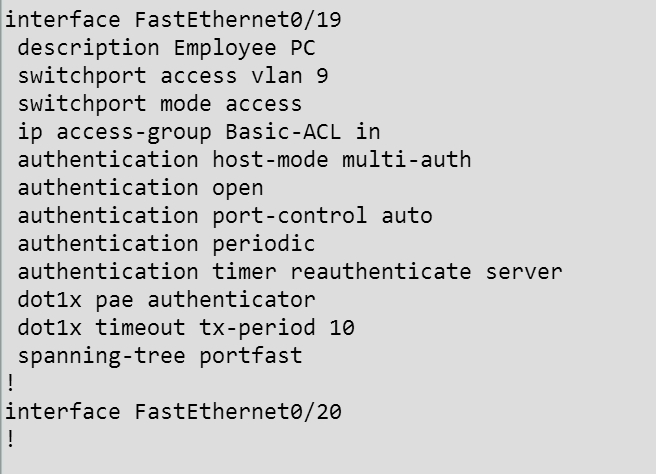Click 'dot1x timeout tx-period 10' line

tap(186, 328)
